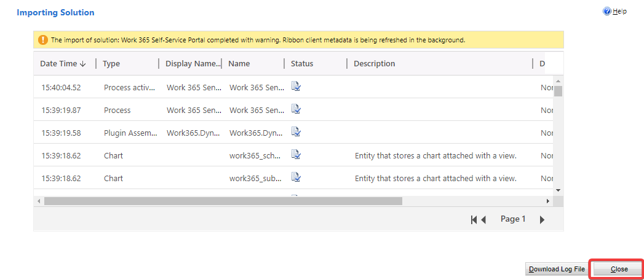Click vertical scrollbar down arrow
Viewport: 644px width, 280px height.
click(558, 190)
